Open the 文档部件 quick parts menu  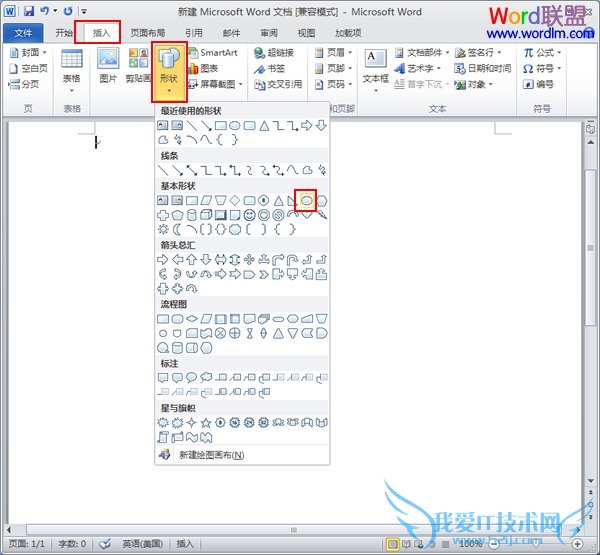coord(422,52)
